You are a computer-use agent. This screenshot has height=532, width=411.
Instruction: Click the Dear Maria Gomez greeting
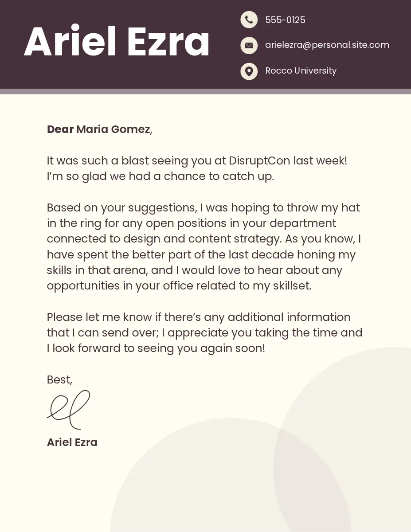click(99, 129)
